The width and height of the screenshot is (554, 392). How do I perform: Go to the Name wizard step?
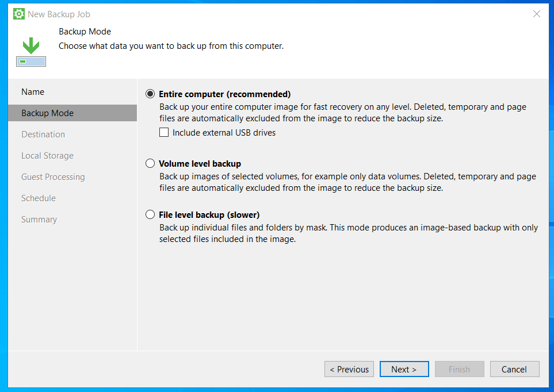(33, 92)
